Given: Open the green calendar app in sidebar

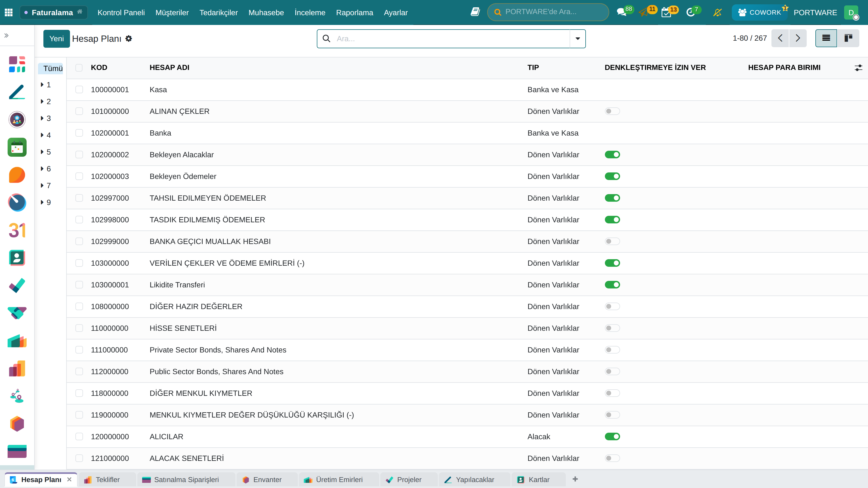Looking at the screenshot, I should click(17, 147).
